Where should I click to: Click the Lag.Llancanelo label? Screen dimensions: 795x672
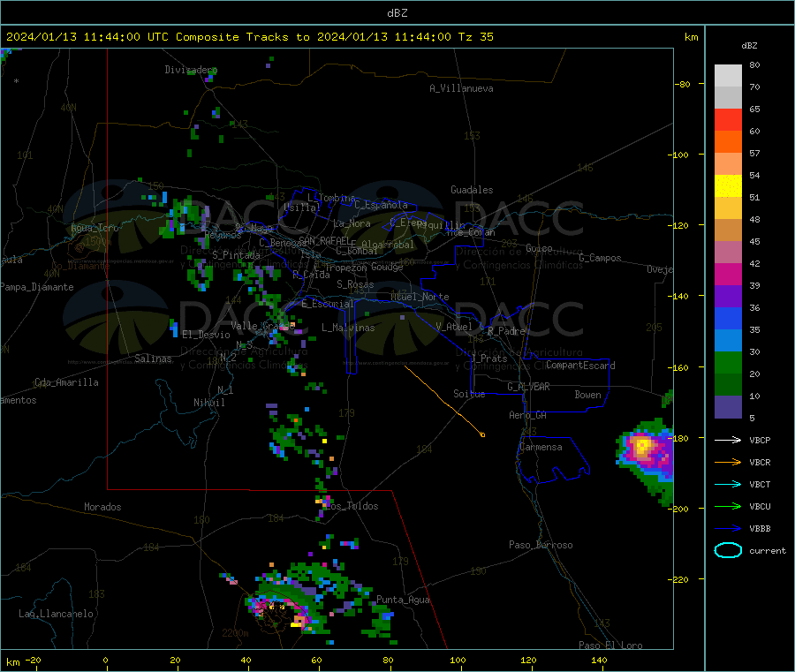[56, 614]
